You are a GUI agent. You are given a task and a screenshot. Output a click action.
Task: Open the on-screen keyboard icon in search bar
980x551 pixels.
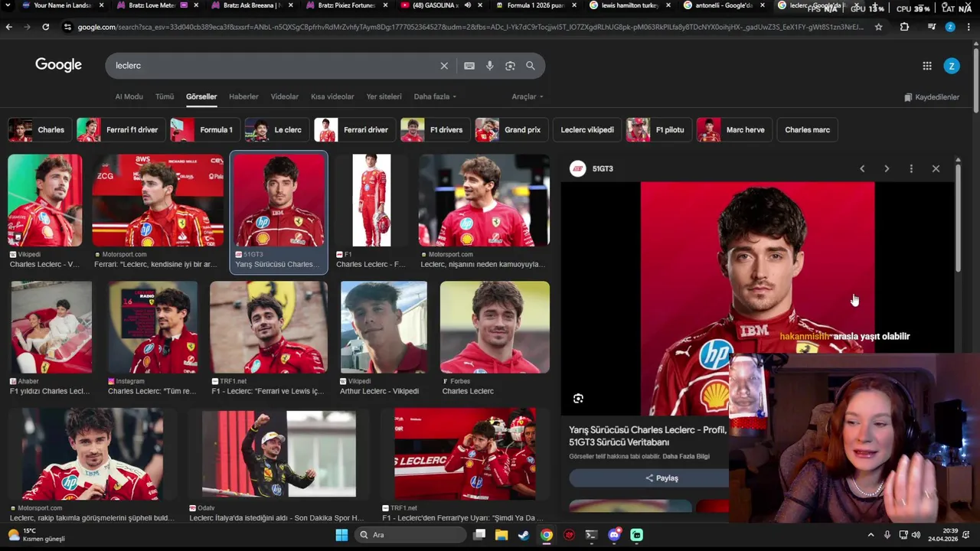469,66
